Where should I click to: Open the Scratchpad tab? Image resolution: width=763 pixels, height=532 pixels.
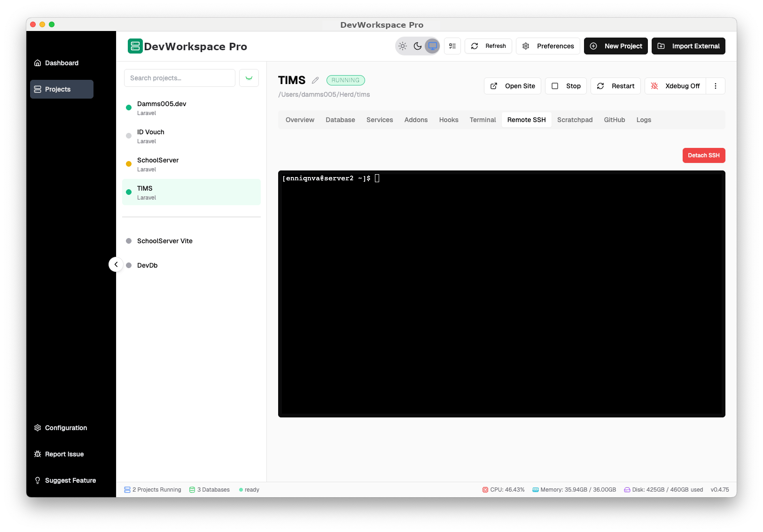point(575,120)
